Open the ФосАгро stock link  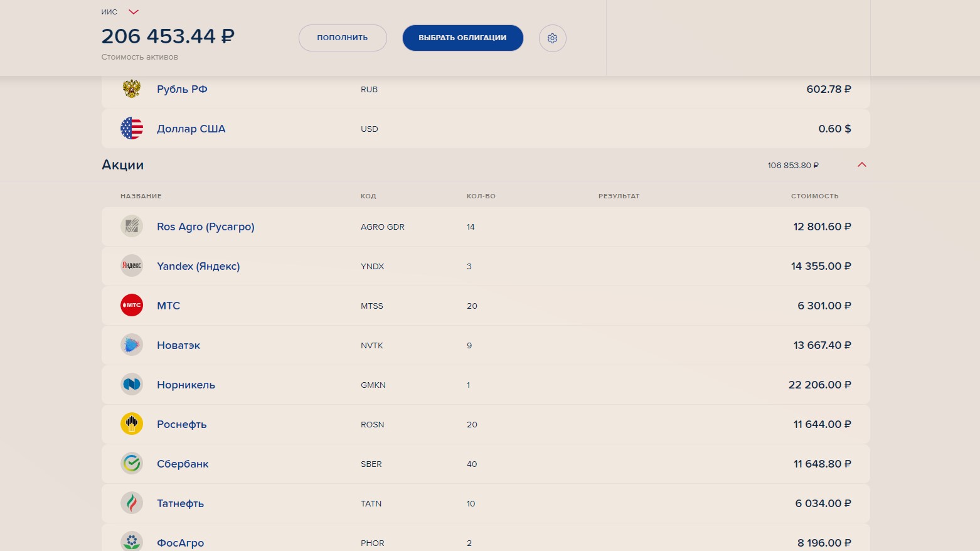(x=180, y=543)
